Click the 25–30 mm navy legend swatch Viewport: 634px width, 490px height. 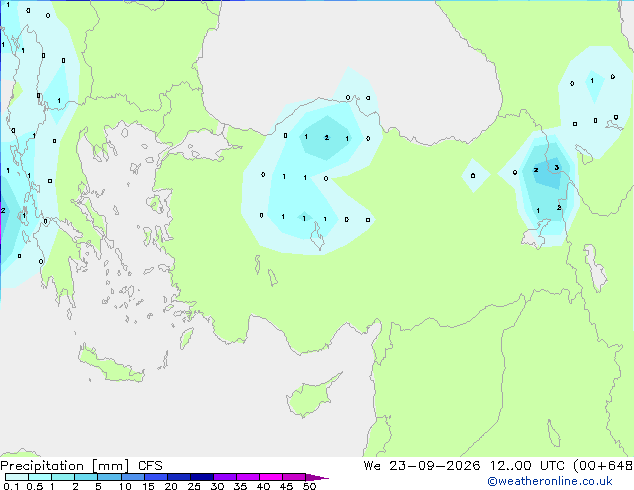pos(202,477)
